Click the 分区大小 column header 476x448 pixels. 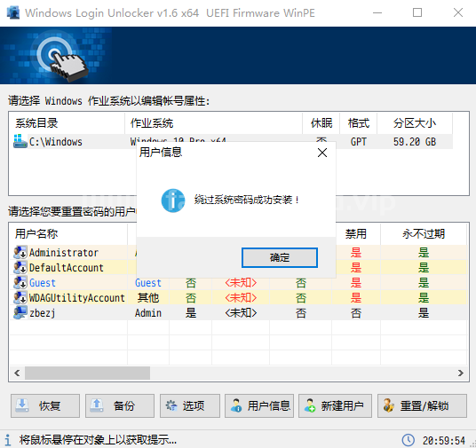pyautogui.click(x=415, y=123)
